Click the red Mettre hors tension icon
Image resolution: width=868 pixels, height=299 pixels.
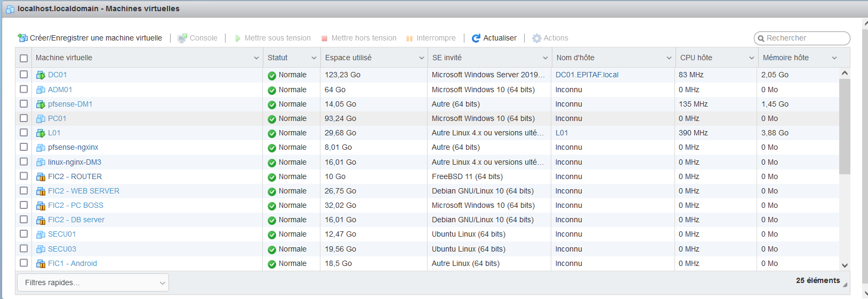pos(324,38)
